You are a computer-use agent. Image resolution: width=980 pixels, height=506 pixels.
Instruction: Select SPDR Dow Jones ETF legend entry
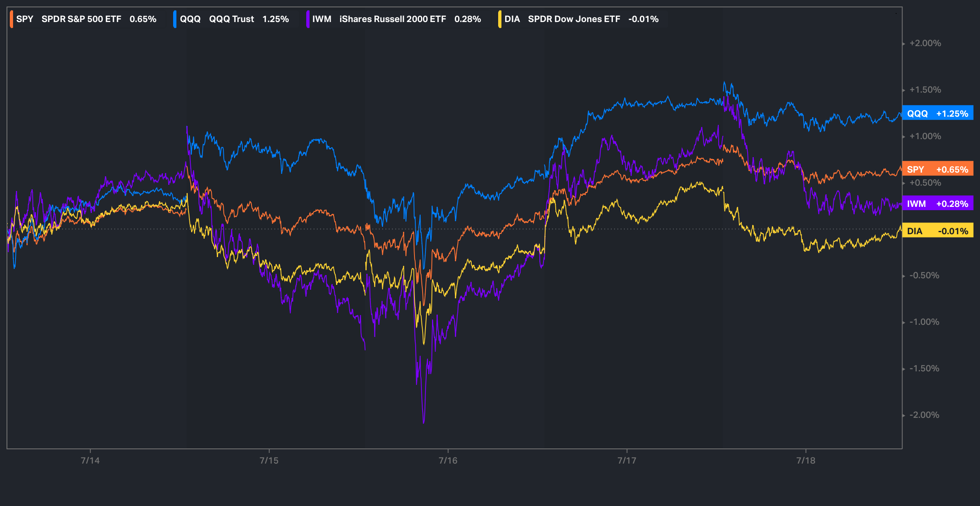click(x=574, y=19)
